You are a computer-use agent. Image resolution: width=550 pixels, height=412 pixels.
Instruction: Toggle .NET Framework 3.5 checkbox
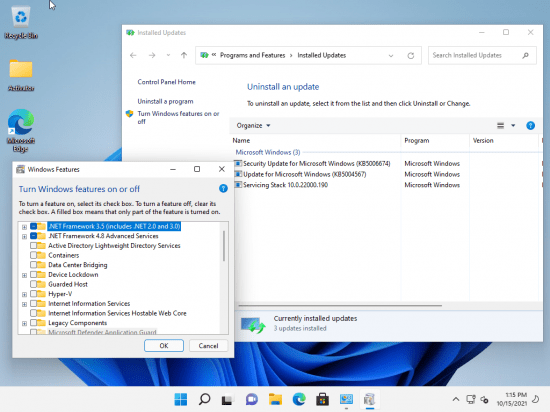(34, 226)
